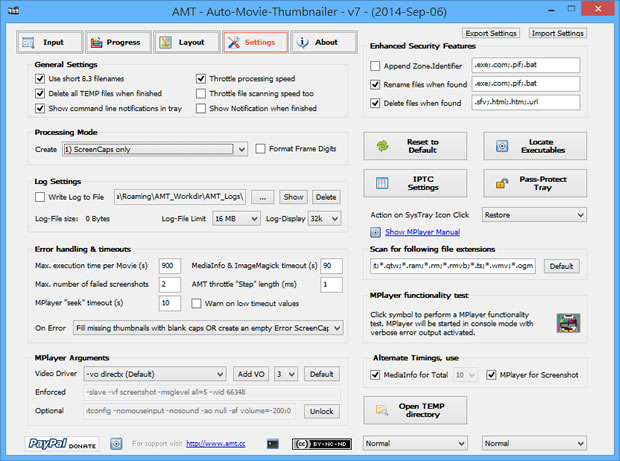This screenshot has width=620, height=461.
Task: Open the Video Driver dropdown
Action: [155, 374]
